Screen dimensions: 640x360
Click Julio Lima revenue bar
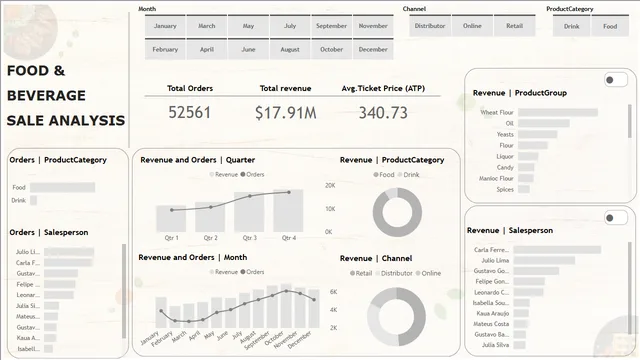(x=544, y=260)
